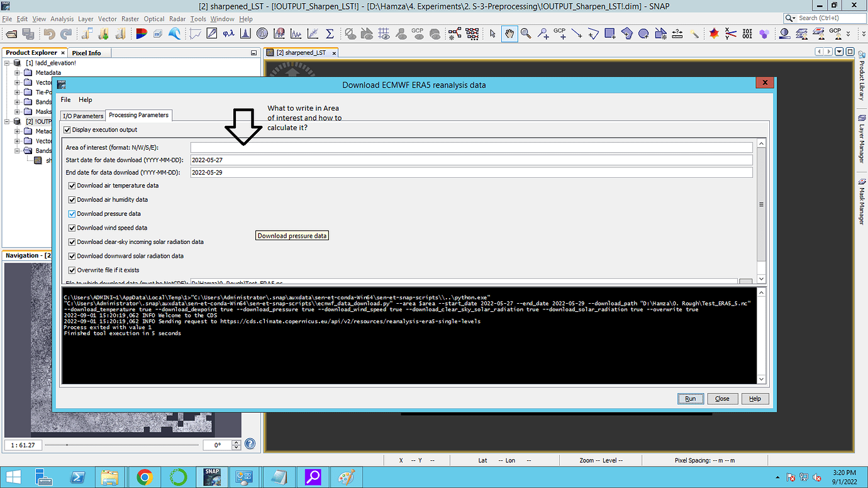Click the Redo arrow in toolbar
Screen dimensions: 868x488
click(65, 34)
